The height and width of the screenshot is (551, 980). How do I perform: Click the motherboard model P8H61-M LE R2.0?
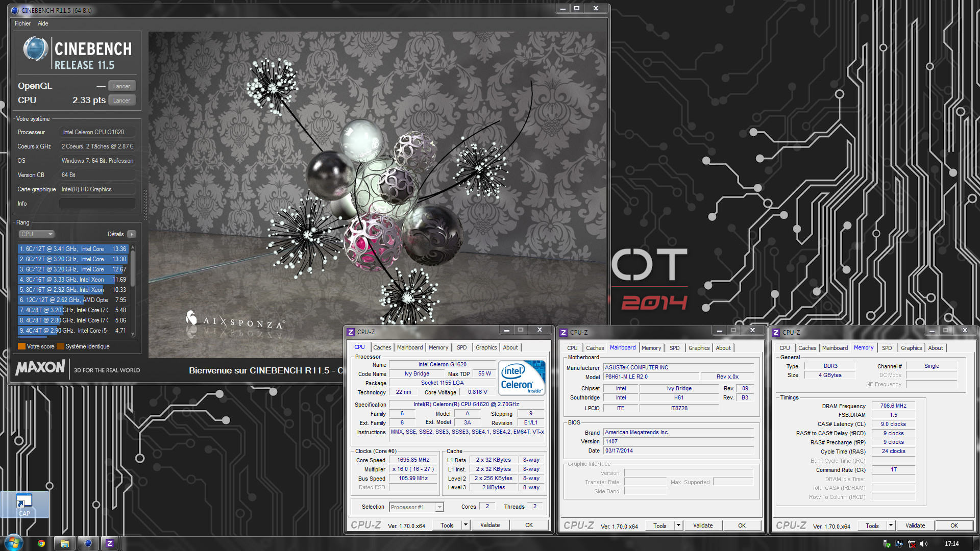[651, 377]
